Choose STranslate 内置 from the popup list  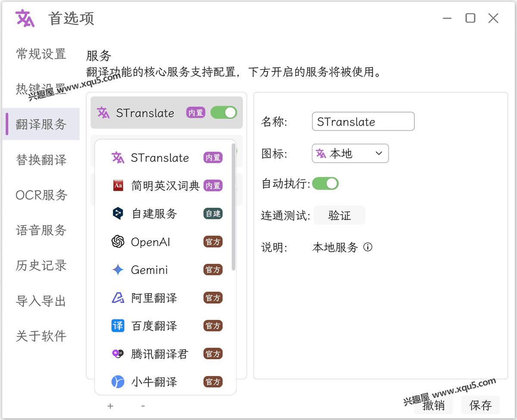pos(165,158)
